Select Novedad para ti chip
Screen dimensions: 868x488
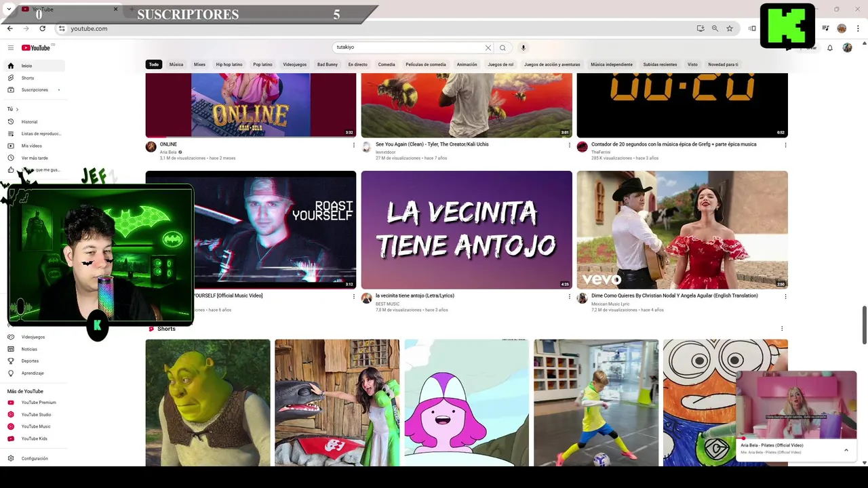click(x=723, y=64)
